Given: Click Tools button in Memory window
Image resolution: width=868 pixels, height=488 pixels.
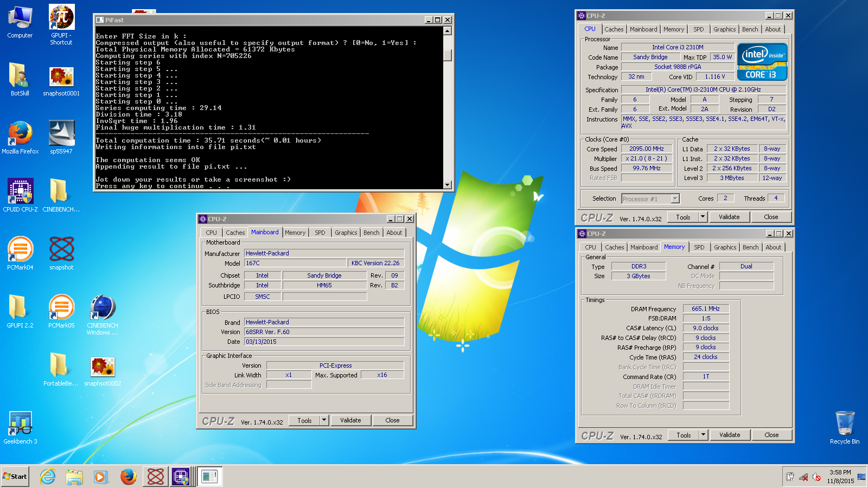Looking at the screenshot, I should click(x=684, y=435).
